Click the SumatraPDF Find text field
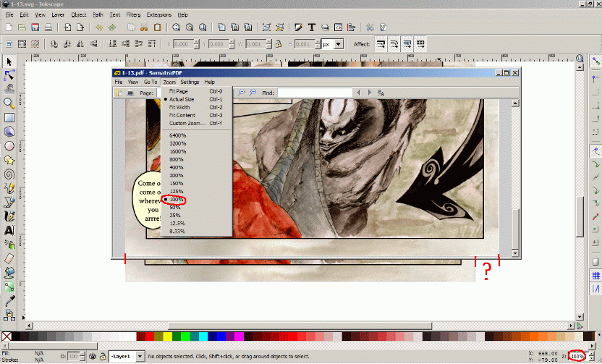Viewport: 602px width, 364px height. tap(315, 93)
